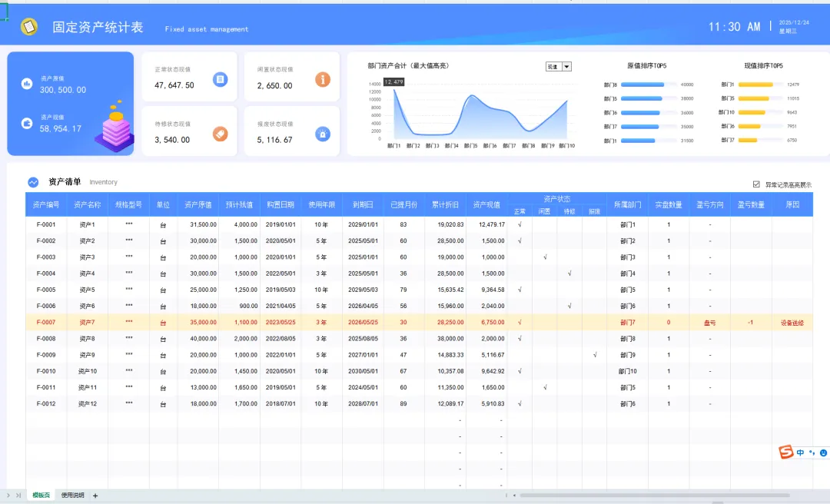The height and width of the screenshot is (504, 830).
Task: Click the Sogou input method S icon
Action: tap(786, 452)
